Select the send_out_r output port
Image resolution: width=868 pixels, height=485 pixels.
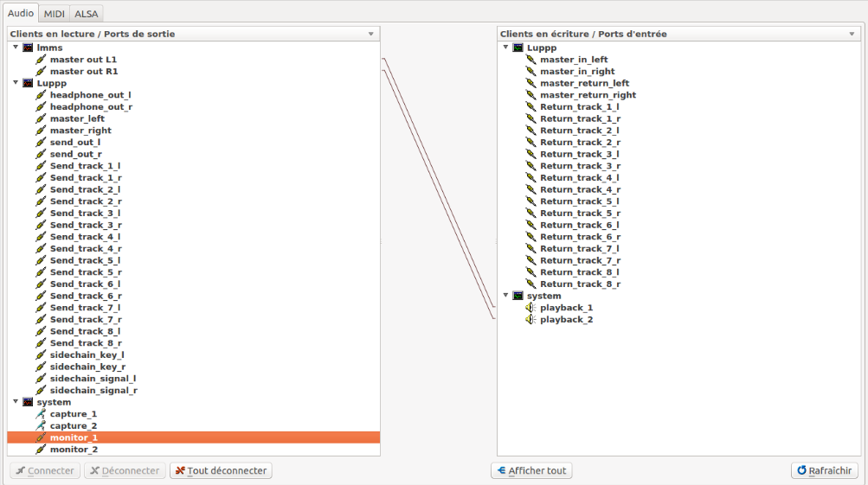click(76, 154)
